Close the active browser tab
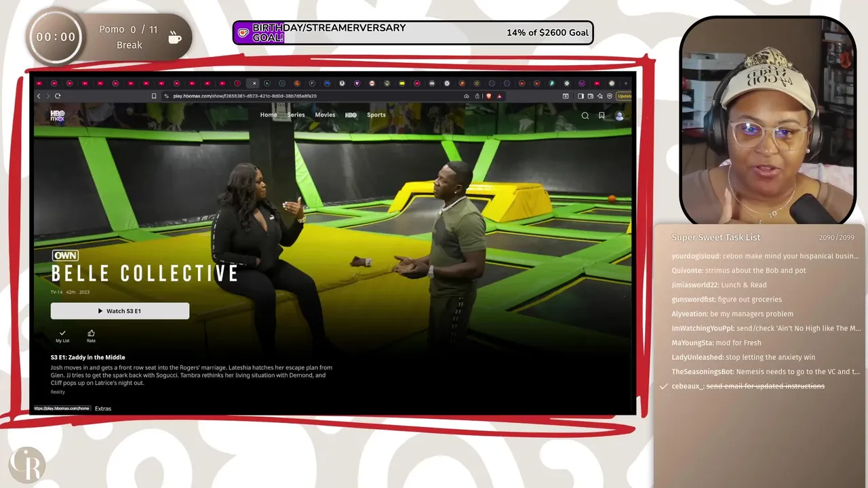The image size is (868, 488). pyautogui.click(x=254, y=83)
